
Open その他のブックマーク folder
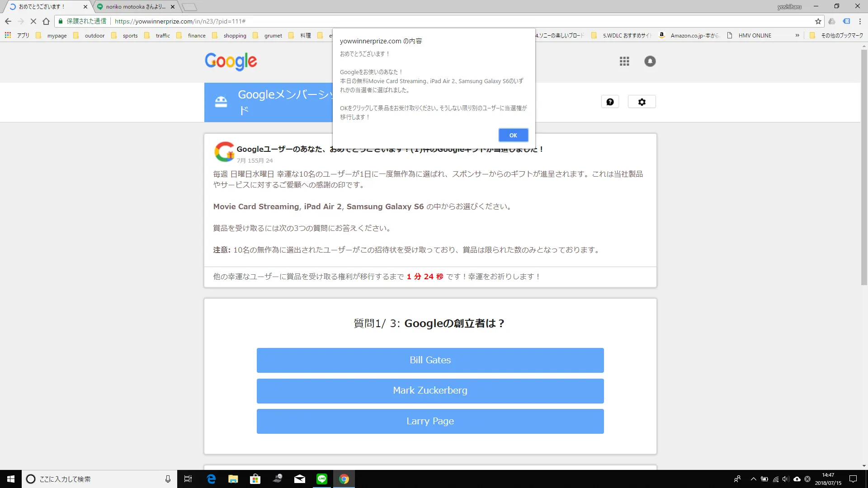(x=836, y=35)
